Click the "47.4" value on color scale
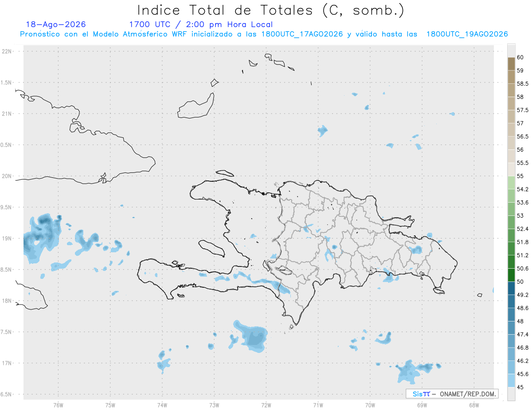The image size is (532, 411). click(523, 334)
